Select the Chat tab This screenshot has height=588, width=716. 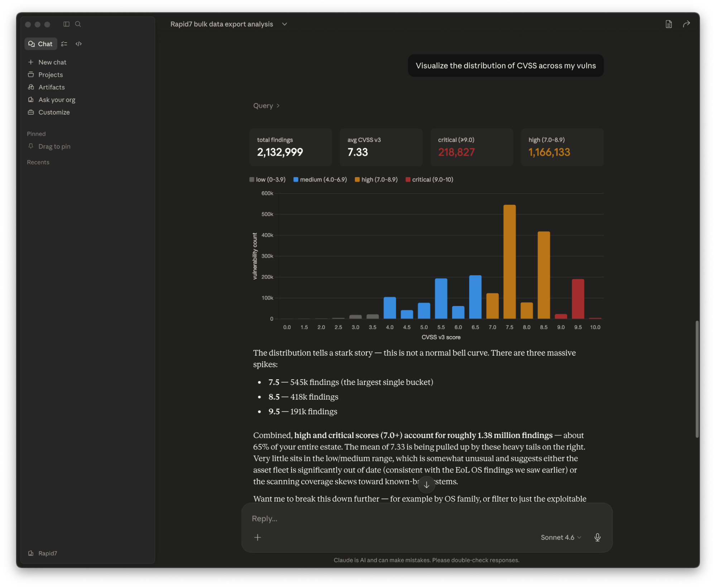point(41,44)
